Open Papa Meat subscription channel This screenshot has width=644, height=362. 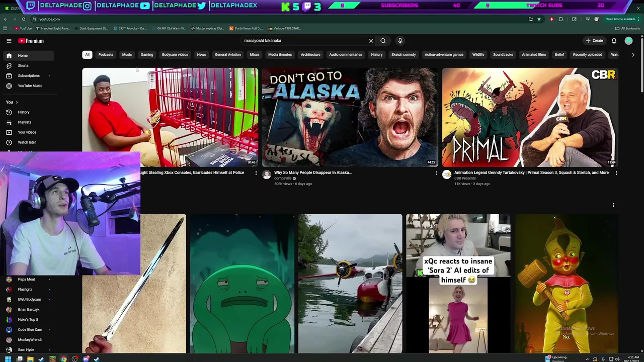tap(29, 280)
